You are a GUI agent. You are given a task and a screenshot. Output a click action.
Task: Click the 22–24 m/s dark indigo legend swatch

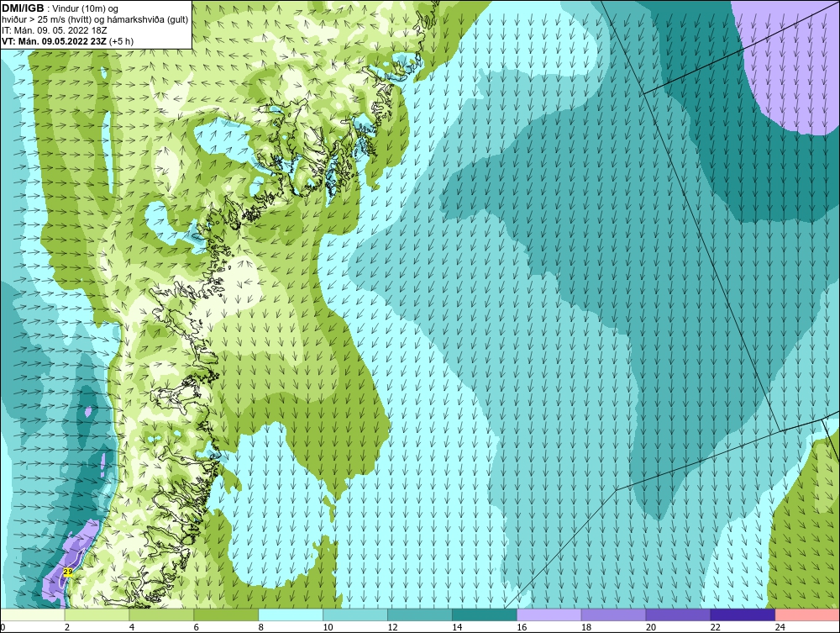743,615
